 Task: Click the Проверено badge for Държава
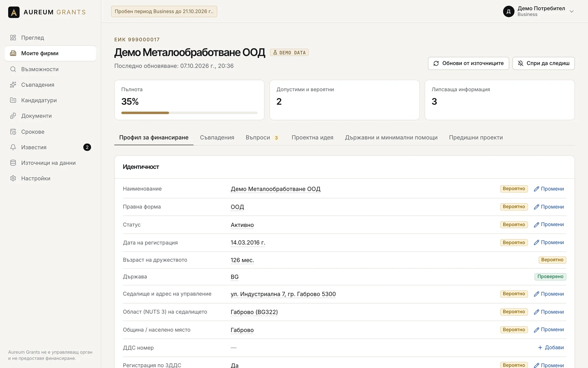[550, 276]
